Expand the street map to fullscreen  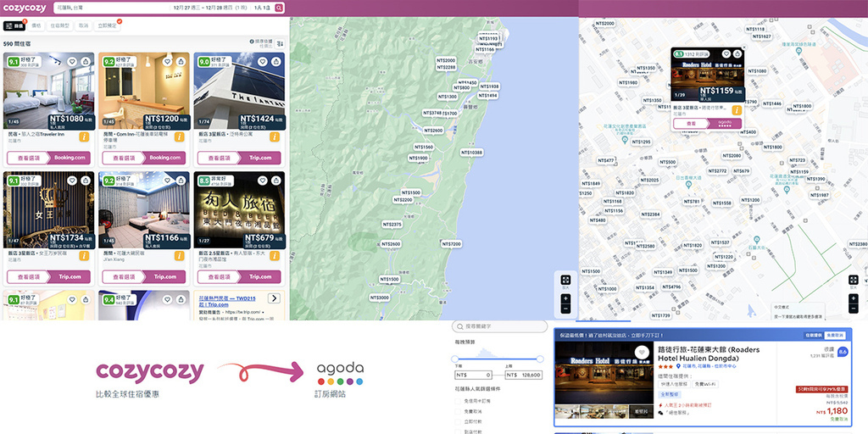coord(854,280)
